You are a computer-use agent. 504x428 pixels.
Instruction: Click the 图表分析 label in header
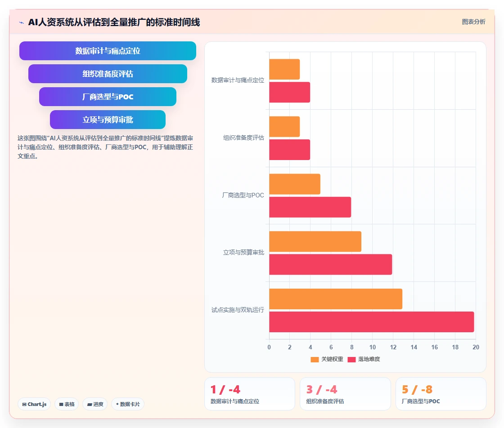[473, 22]
